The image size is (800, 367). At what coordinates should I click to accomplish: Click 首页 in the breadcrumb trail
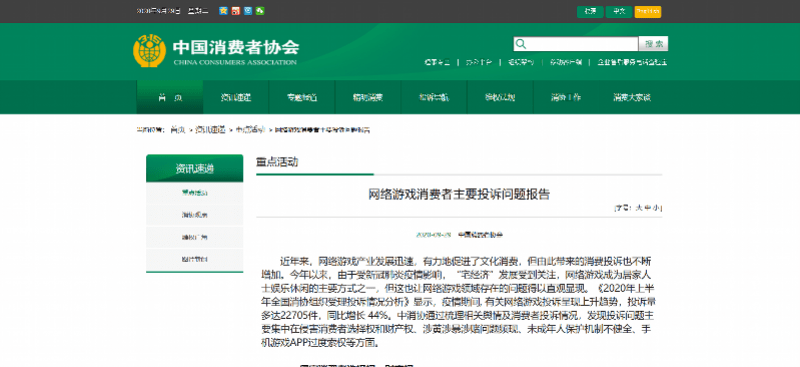click(x=177, y=130)
